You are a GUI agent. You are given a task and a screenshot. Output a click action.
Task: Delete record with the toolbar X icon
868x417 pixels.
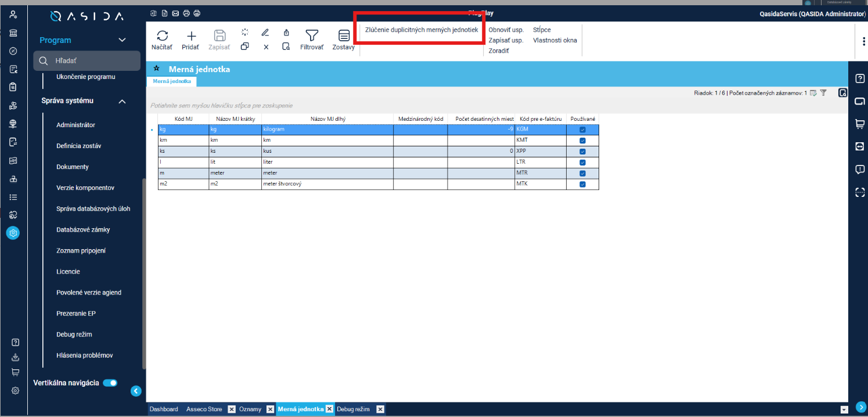tap(266, 47)
